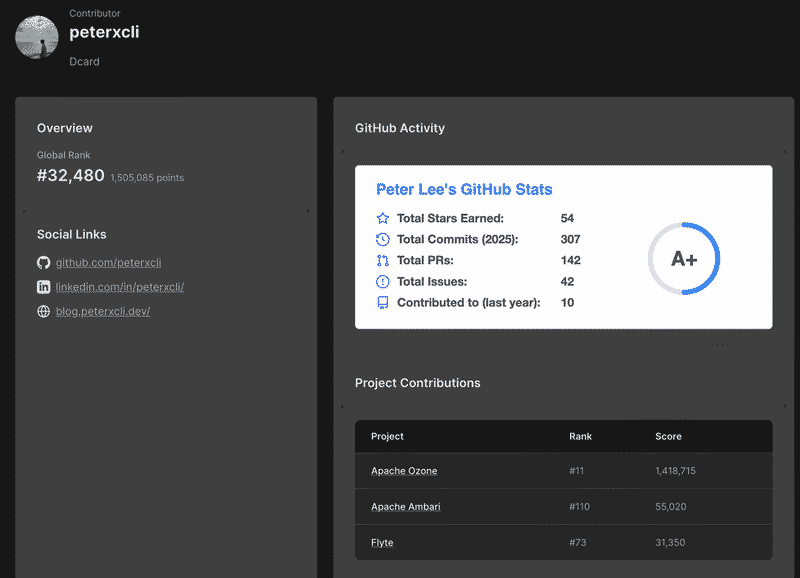Open Apache Ambari project

click(x=405, y=507)
